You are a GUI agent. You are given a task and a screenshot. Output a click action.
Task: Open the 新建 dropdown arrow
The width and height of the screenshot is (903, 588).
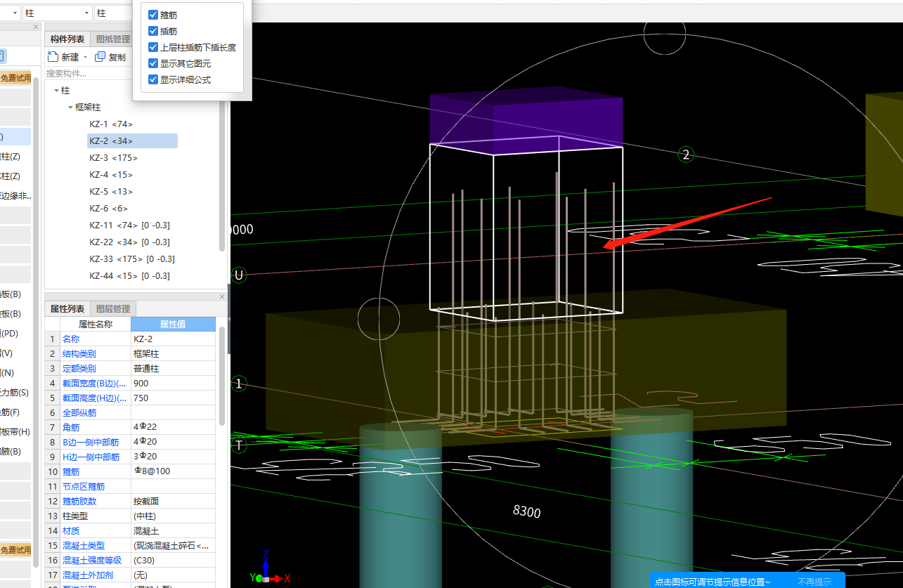(x=85, y=57)
